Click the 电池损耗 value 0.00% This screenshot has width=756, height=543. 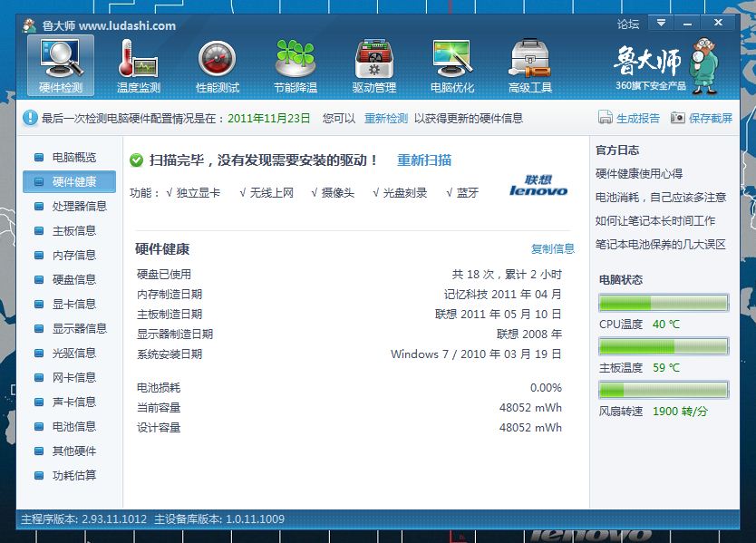pos(546,388)
